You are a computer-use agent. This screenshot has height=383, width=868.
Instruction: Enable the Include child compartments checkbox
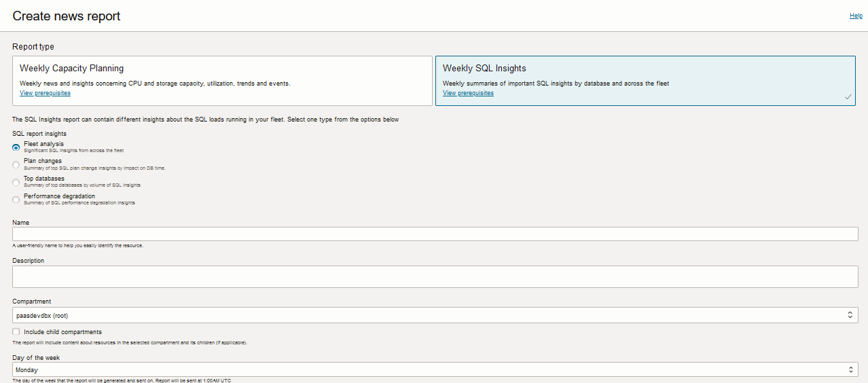pyautogui.click(x=16, y=332)
